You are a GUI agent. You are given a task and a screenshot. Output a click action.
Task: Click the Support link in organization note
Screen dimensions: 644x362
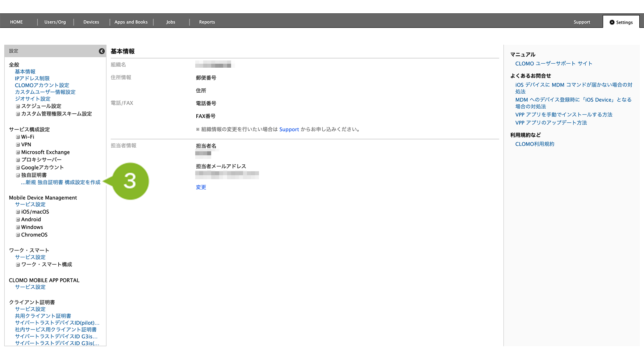point(289,130)
